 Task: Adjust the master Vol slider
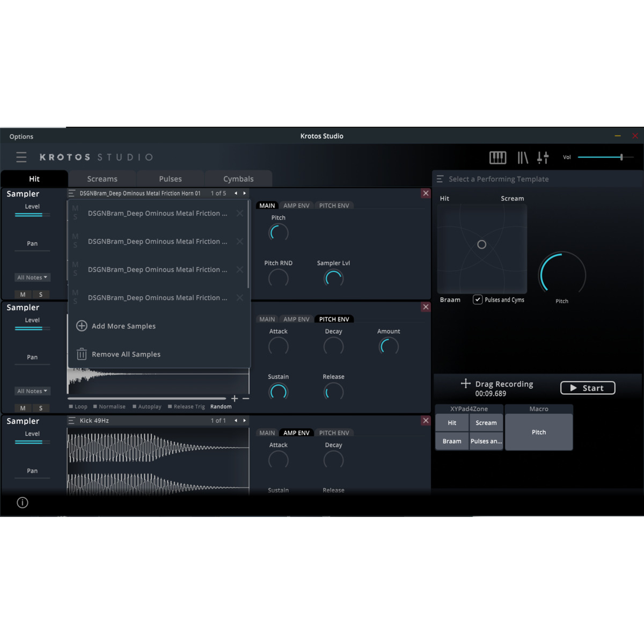click(621, 157)
